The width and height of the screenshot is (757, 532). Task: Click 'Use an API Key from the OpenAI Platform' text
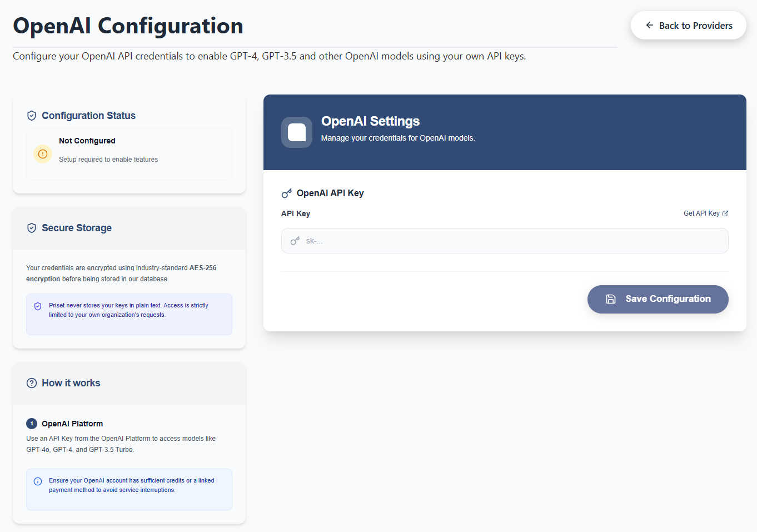[121, 444]
